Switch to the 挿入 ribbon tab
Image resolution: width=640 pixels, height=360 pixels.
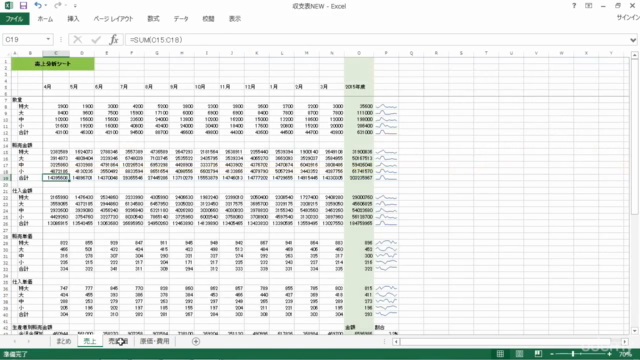[73, 19]
